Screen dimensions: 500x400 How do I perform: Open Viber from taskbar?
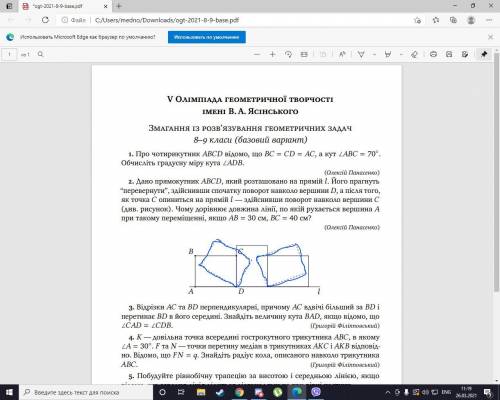(x=316, y=392)
